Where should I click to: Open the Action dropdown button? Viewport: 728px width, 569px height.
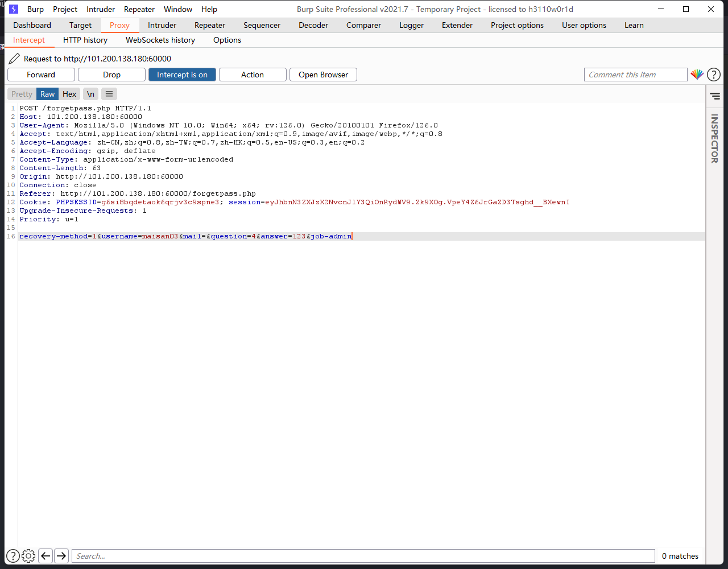253,75
